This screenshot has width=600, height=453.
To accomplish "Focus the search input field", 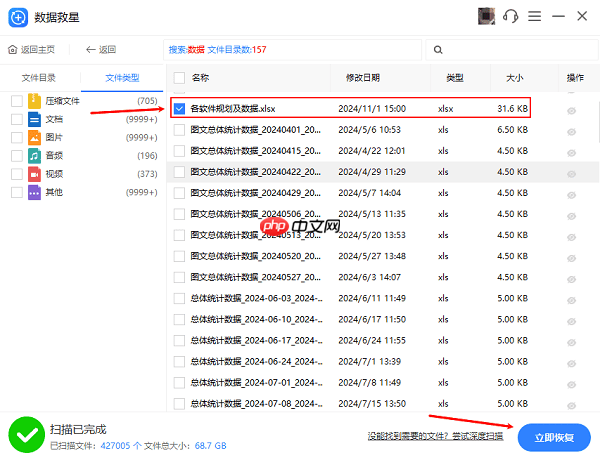I will (512, 50).
